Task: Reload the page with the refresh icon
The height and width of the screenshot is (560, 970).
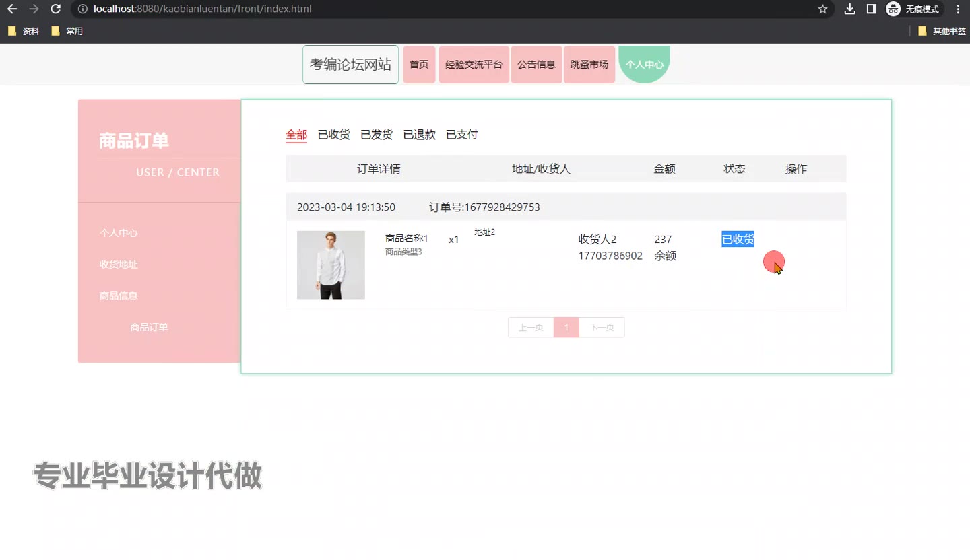Action: pyautogui.click(x=56, y=9)
